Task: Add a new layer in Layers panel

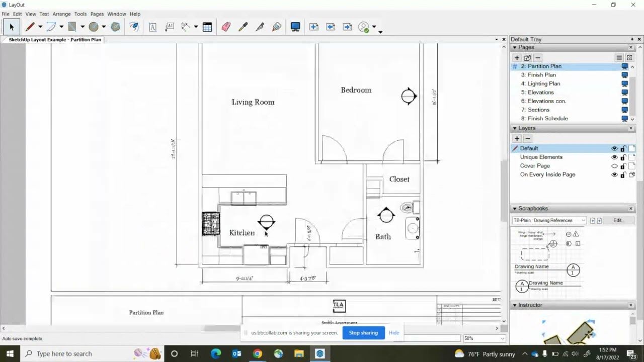Action: (517, 138)
